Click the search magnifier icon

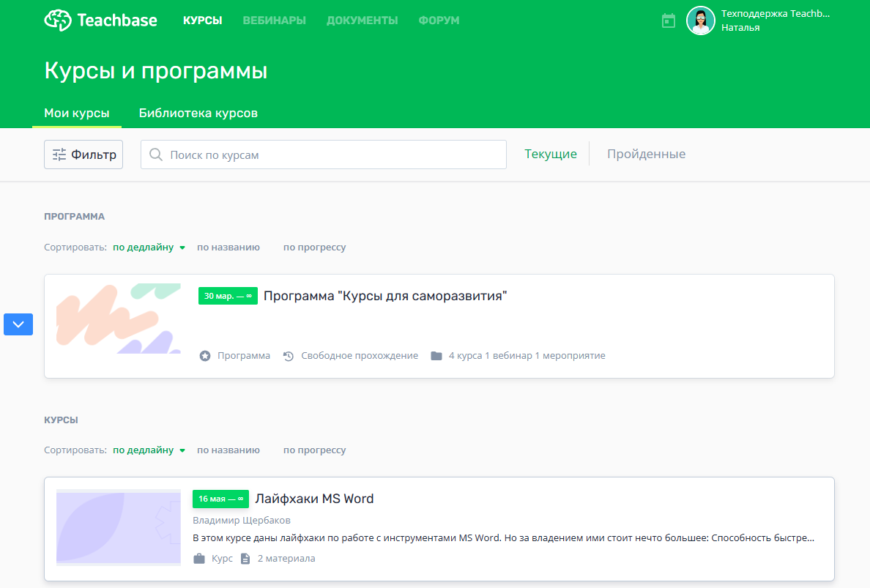tap(157, 155)
